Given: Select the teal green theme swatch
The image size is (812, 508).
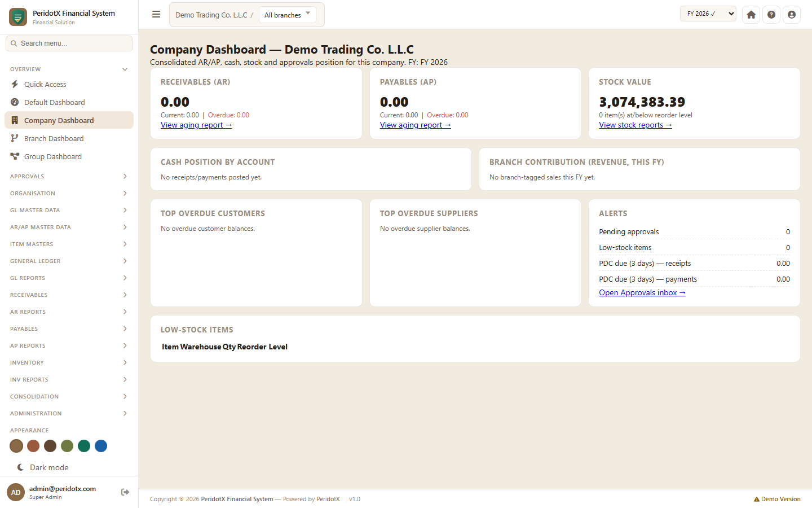Looking at the screenshot, I should coord(84,446).
